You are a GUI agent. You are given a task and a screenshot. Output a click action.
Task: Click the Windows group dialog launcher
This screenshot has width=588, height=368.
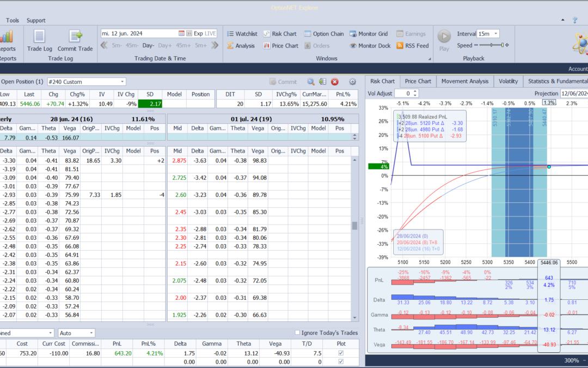point(430,59)
